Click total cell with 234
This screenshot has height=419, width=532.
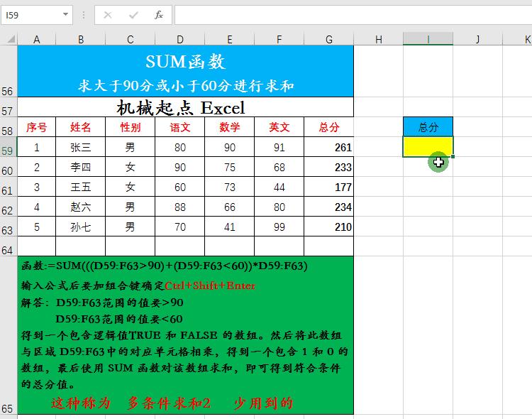(329, 207)
